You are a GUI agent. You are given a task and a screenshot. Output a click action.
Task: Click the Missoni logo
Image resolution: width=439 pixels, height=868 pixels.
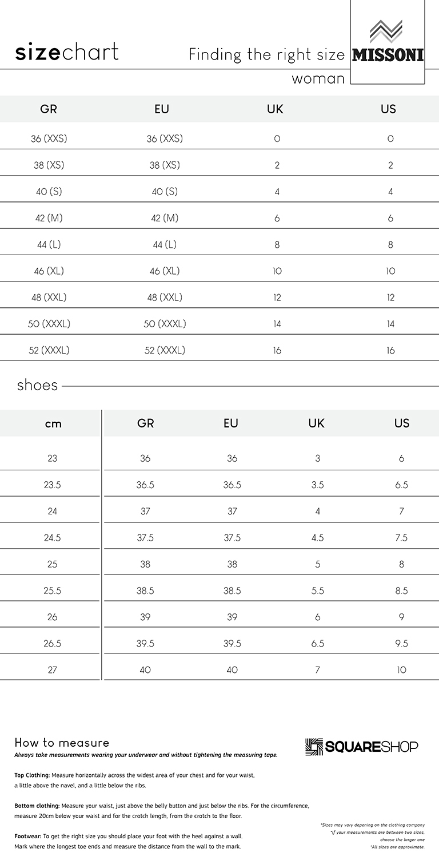[x=388, y=42]
